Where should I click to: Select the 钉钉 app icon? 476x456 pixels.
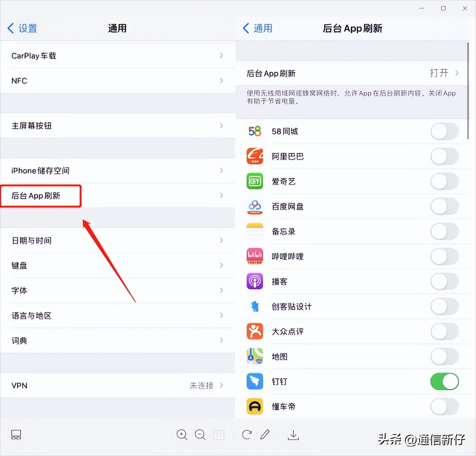click(254, 381)
